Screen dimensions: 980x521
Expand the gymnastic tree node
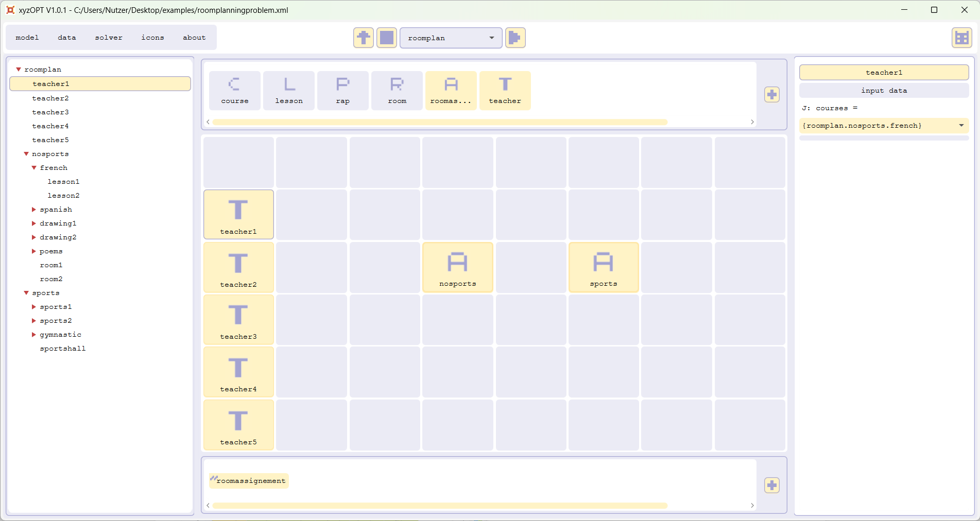click(34, 335)
